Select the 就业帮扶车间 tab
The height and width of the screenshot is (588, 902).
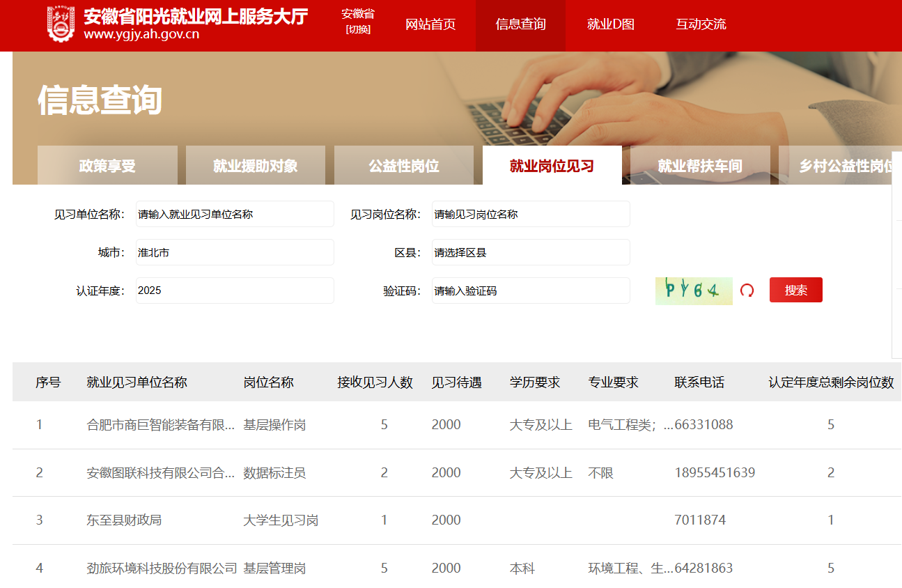coord(700,166)
